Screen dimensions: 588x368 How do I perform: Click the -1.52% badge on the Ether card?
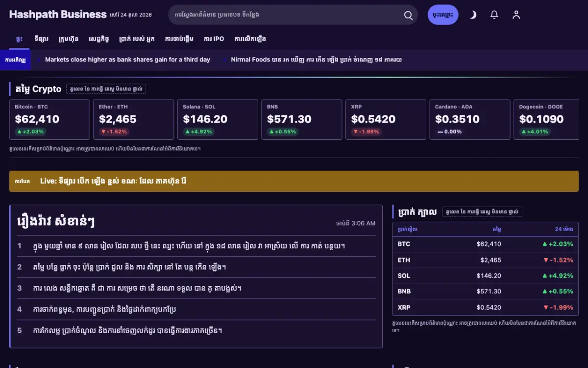point(114,131)
